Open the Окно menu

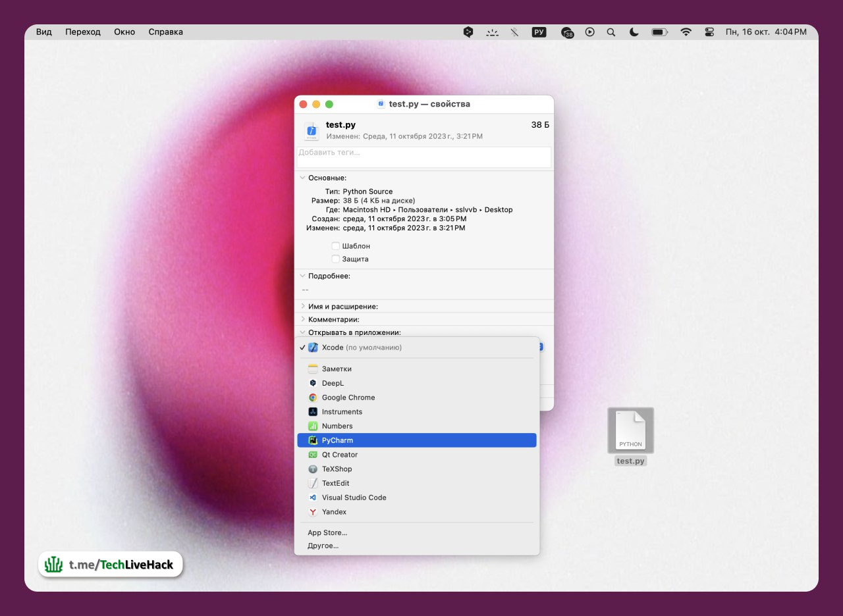pos(124,32)
